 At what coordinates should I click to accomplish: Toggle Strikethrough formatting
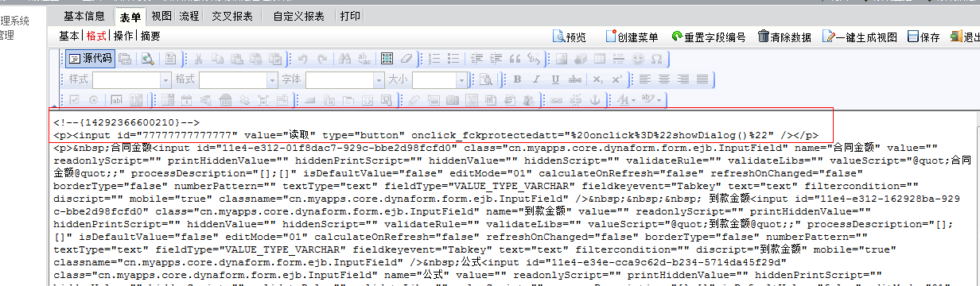pyautogui.click(x=575, y=79)
